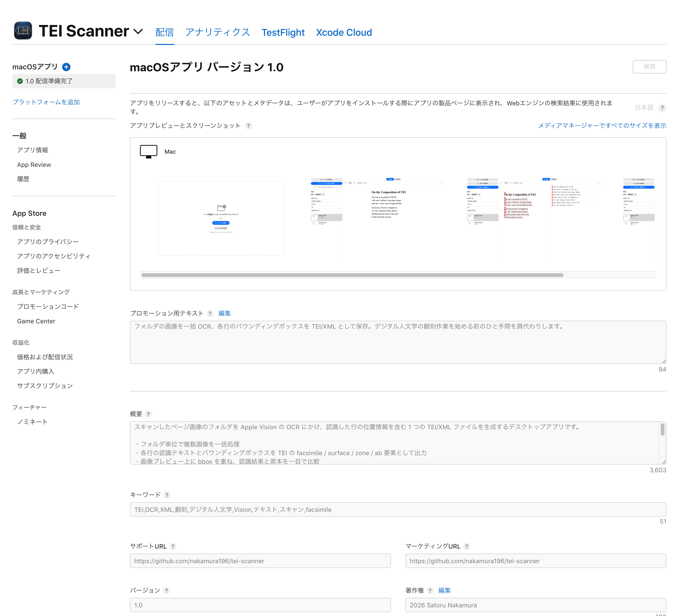Click into the マーケティングURL field
695x616 pixels.
pyautogui.click(x=536, y=561)
